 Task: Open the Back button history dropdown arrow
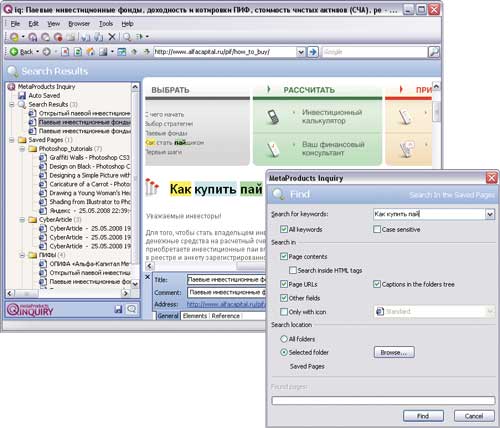point(37,52)
